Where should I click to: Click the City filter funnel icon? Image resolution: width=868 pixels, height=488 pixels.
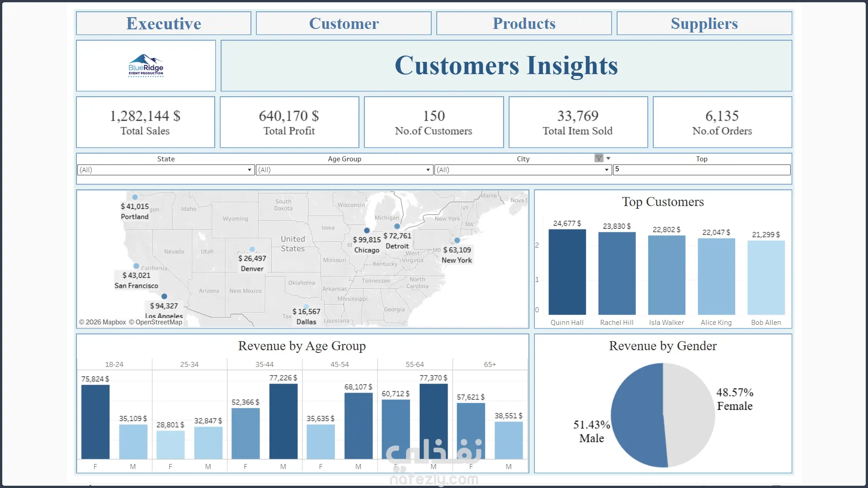(599, 158)
